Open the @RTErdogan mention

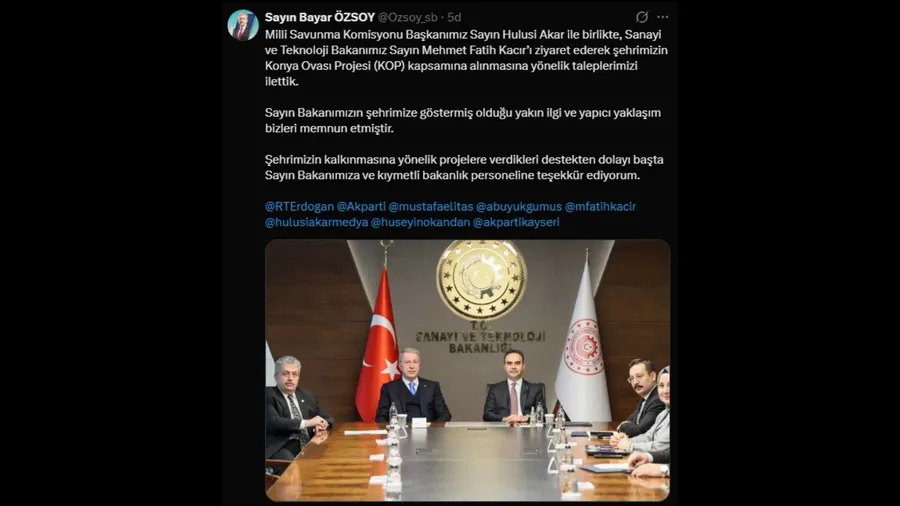[x=299, y=207]
